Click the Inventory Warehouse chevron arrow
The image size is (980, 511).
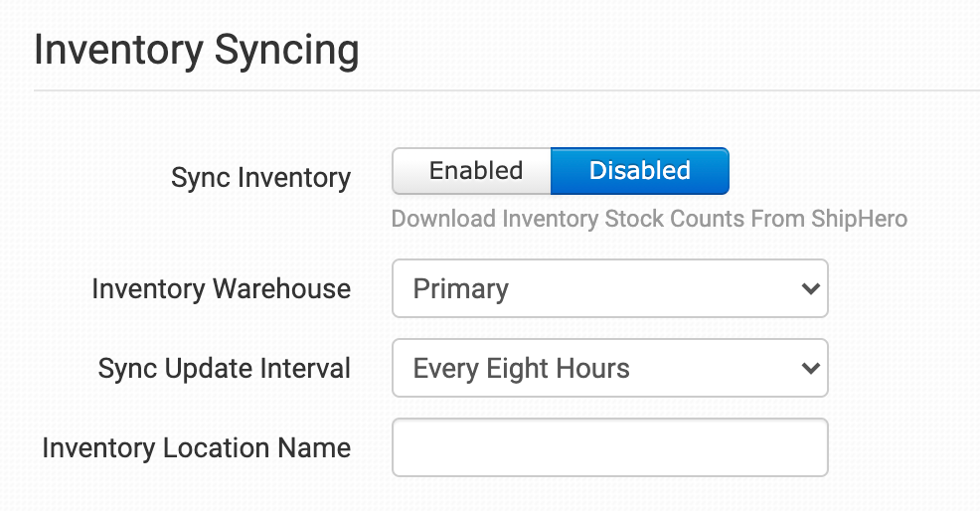809,289
